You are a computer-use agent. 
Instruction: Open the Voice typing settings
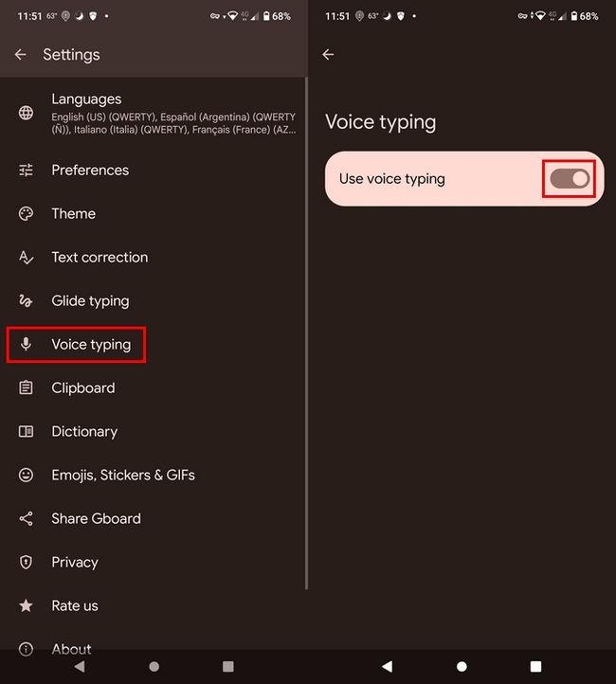pos(91,345)
